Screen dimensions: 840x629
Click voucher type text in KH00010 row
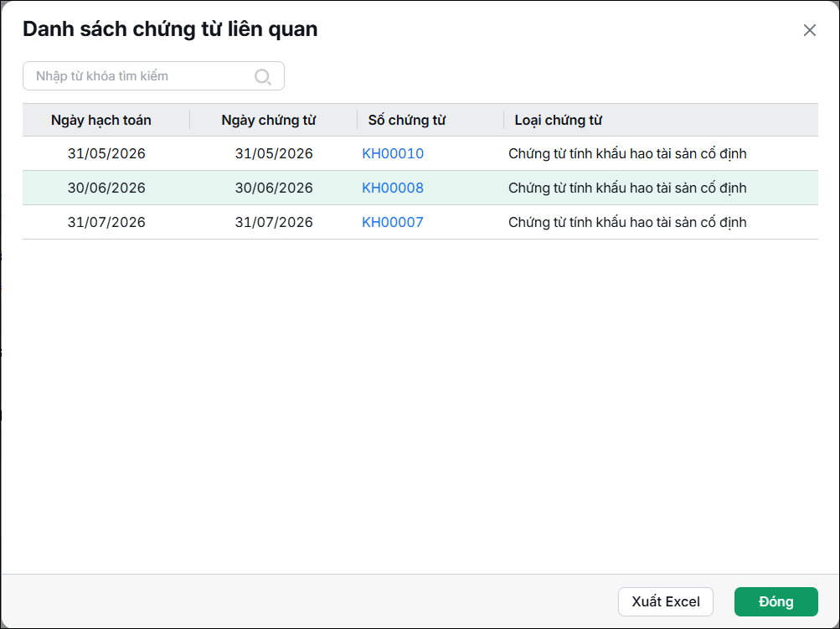coord(627,154)
